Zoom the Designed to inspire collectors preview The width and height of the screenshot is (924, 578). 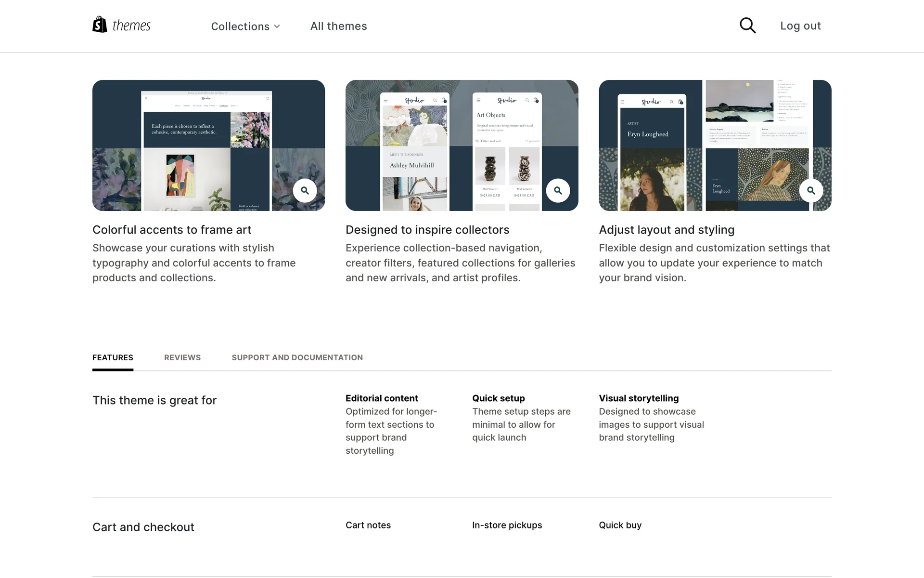pyautogui.click(x=558, y=191)
